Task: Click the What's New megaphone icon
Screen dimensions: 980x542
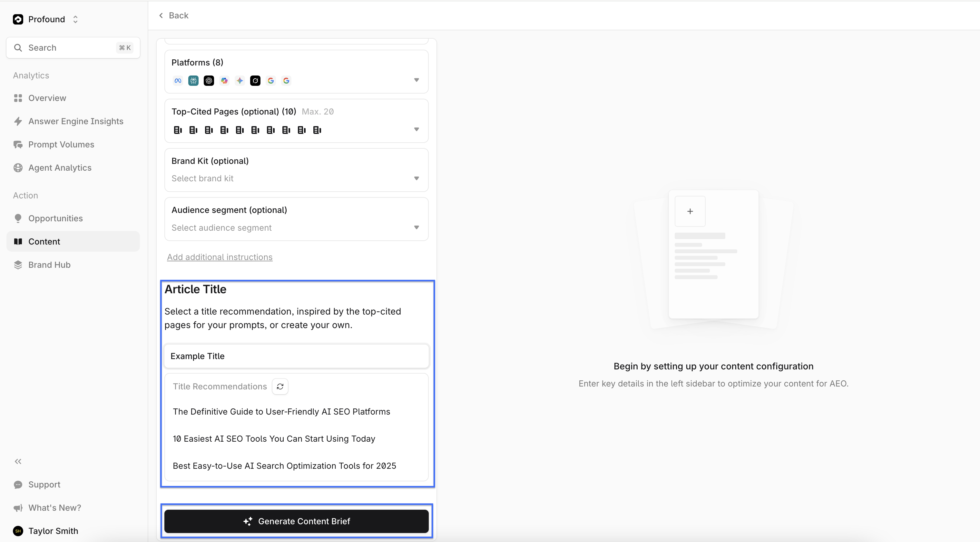Action: pyautogui.click(x=18, y=508)
